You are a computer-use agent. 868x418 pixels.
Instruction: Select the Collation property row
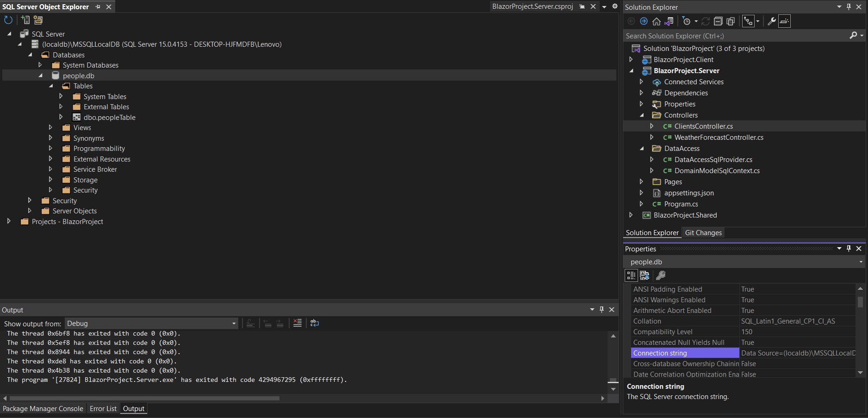[744, 321]
